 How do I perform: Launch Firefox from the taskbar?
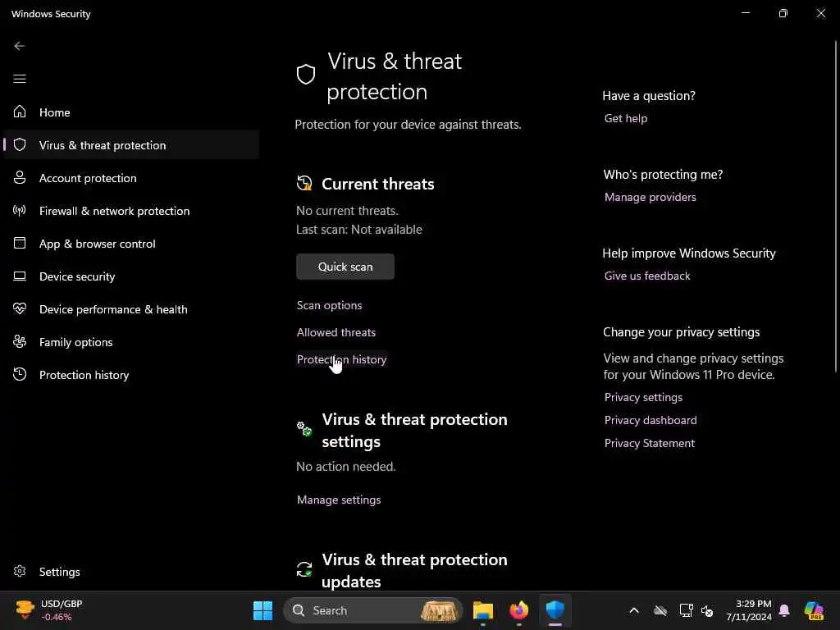[518, 610]
